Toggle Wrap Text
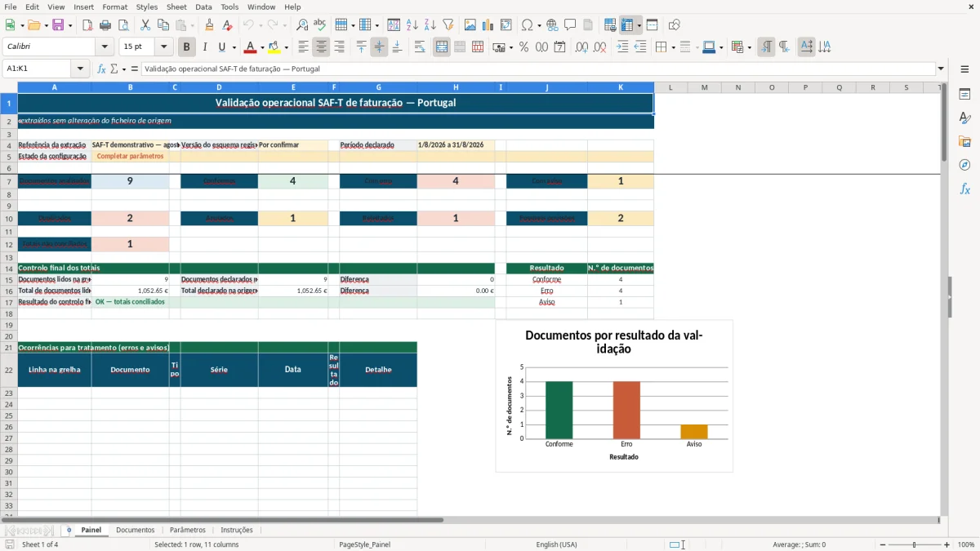Viewport: 980px width, 551px height. [x=420, y=47]
